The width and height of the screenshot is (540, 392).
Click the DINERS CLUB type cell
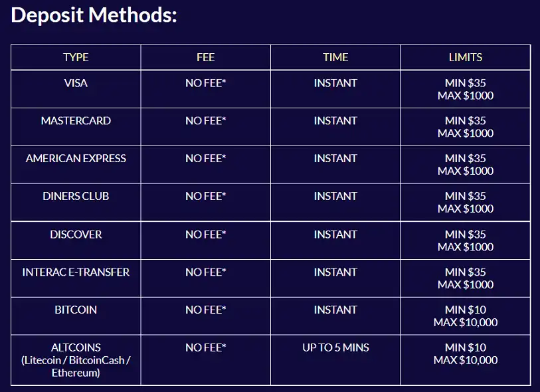coord(76,197)
